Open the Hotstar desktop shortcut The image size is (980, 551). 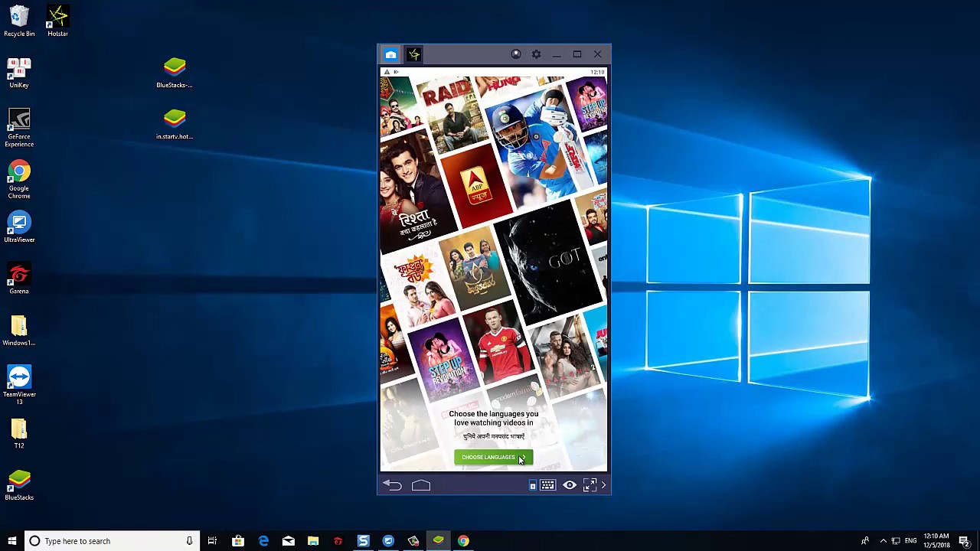click(57, 21)
